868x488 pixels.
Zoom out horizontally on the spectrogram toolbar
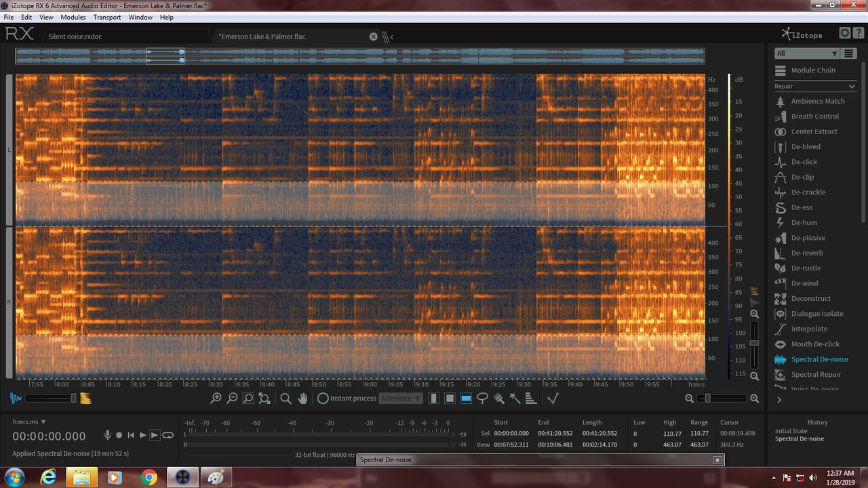click(232, 399)
